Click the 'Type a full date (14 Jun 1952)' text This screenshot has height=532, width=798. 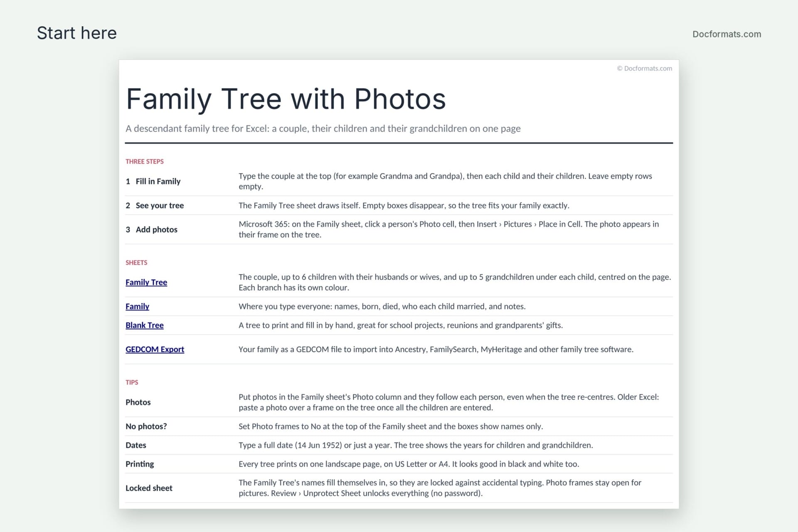click(x=416, y=445)
